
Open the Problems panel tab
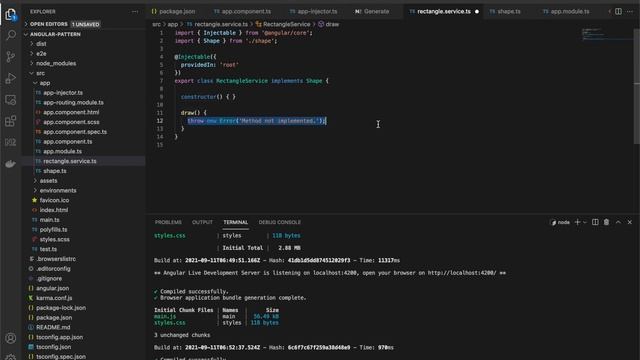168,222
